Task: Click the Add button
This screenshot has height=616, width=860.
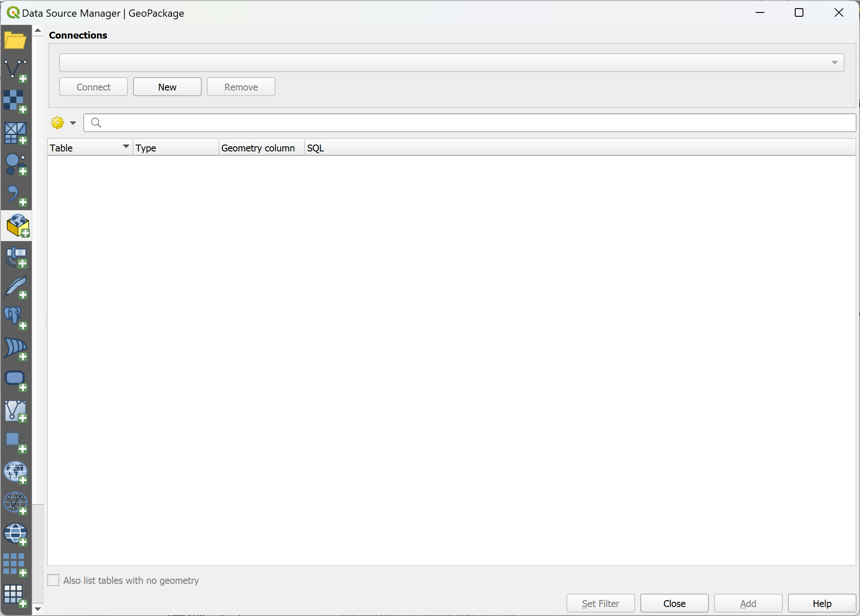Action: click(748, 604)
